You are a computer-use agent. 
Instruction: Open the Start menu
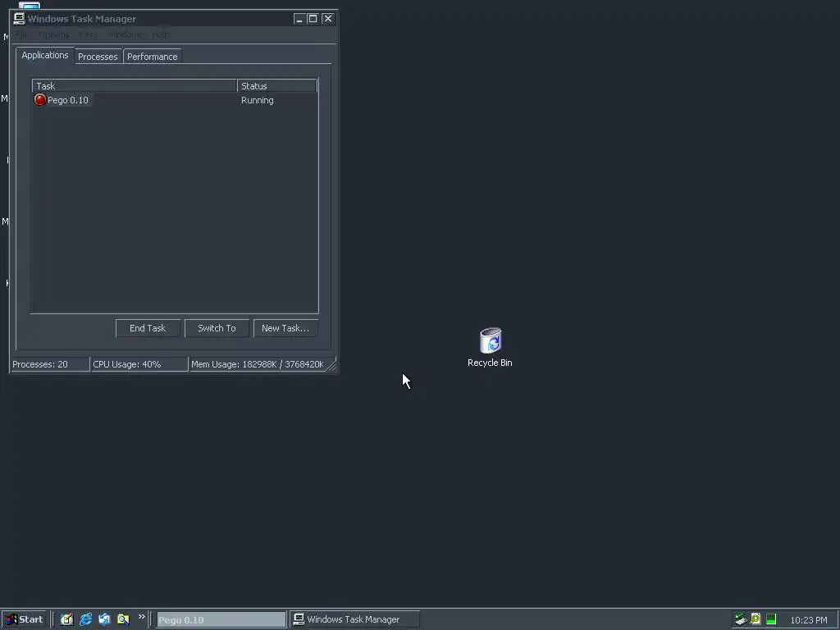25,620
